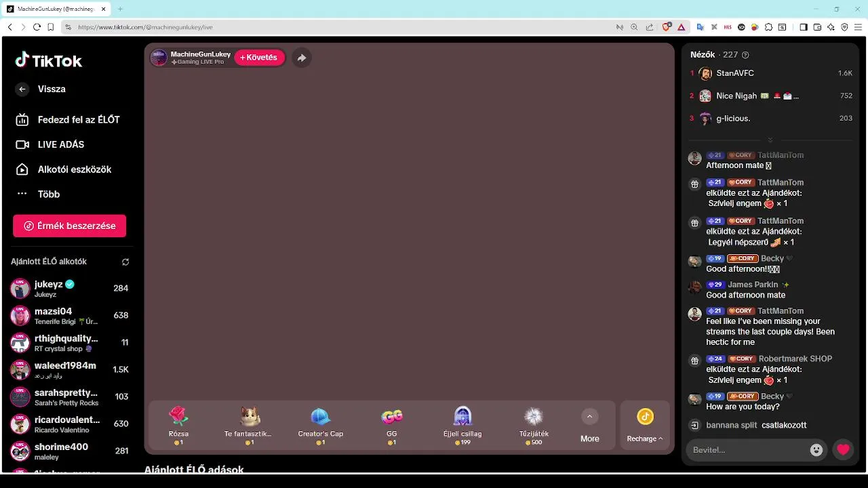868x488 pixels.
Task: Open MachineGunLukey profile avatar
Action: pos(159,58)
